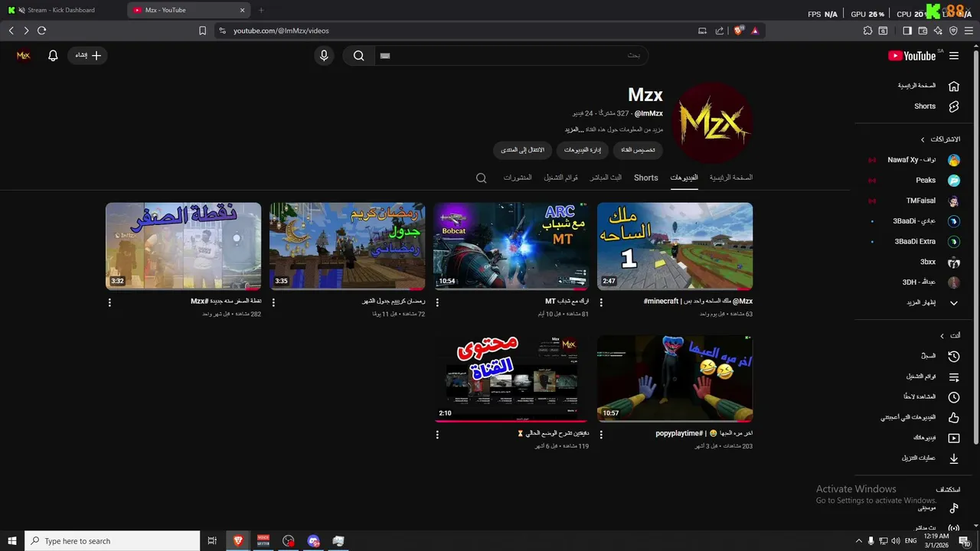Click the Mzx channel profile picture

712,123
